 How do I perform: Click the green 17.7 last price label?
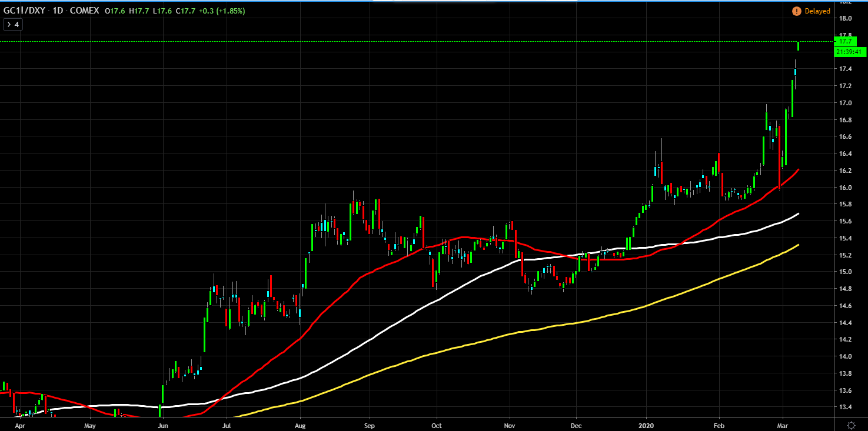(x=845, y=42)
